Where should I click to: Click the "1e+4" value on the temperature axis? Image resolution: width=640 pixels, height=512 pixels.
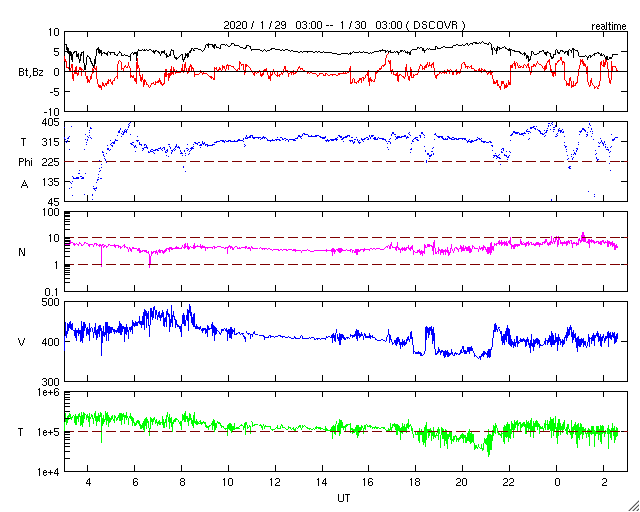(49, 472)
